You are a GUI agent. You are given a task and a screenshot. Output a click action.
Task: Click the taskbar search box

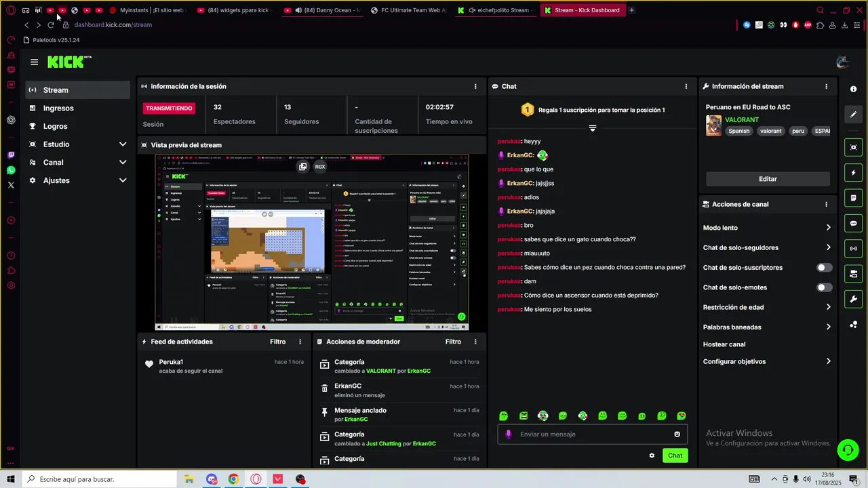[x=99, y=479]
